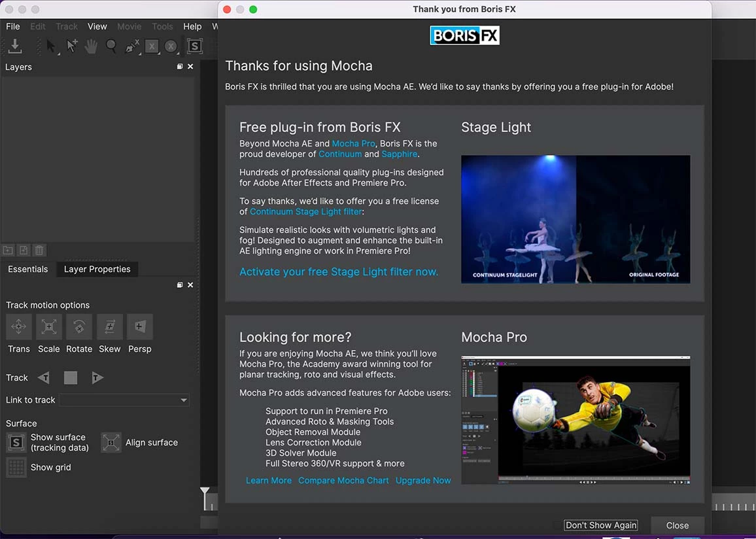
Task: Click the Mocha Pro goalkeeper screenshot
Action: tap(576, 420)
